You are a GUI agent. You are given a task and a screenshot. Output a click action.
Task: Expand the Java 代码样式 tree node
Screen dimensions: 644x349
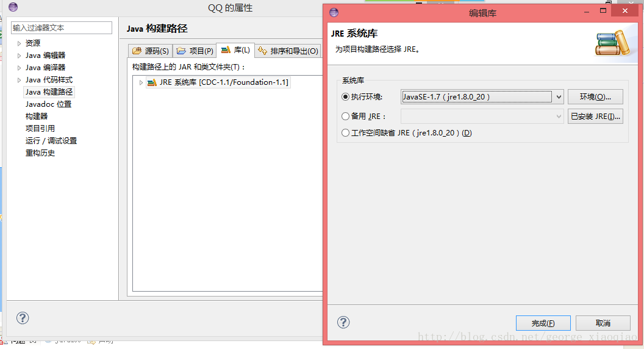pyautogui.click(x=19, y=80)
